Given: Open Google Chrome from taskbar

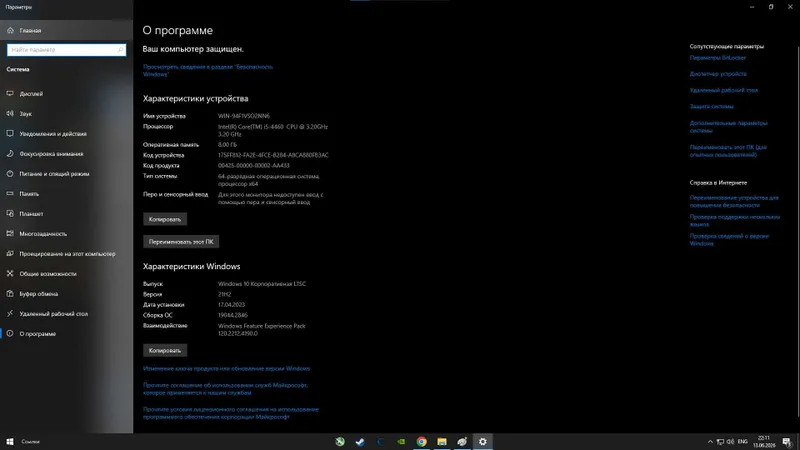Looking at the screenshot, I should 421,442.
